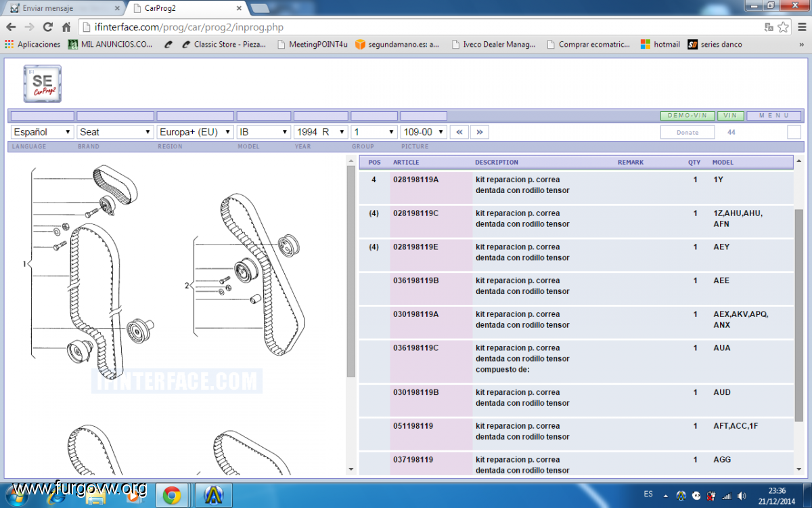Viewport: 812px width, 508px height.
Task: Open the blue 'A' taskbar application
Action: [x=214, y=496]
